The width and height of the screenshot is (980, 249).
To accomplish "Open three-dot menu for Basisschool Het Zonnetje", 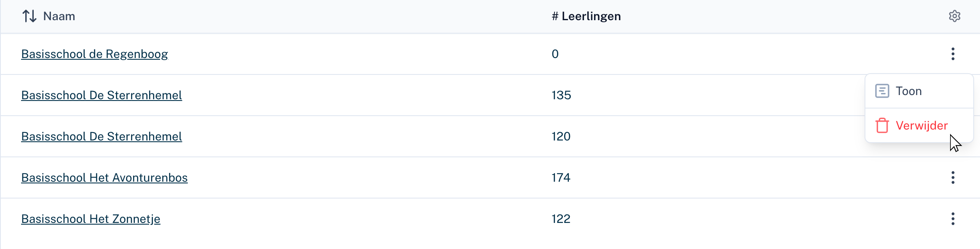I will point(953,219).
